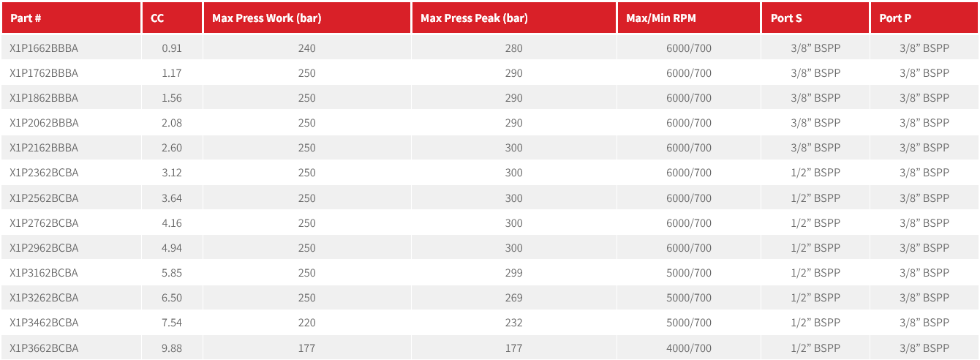Click part number X1P3662BCBA

click(x=44, y=348)
